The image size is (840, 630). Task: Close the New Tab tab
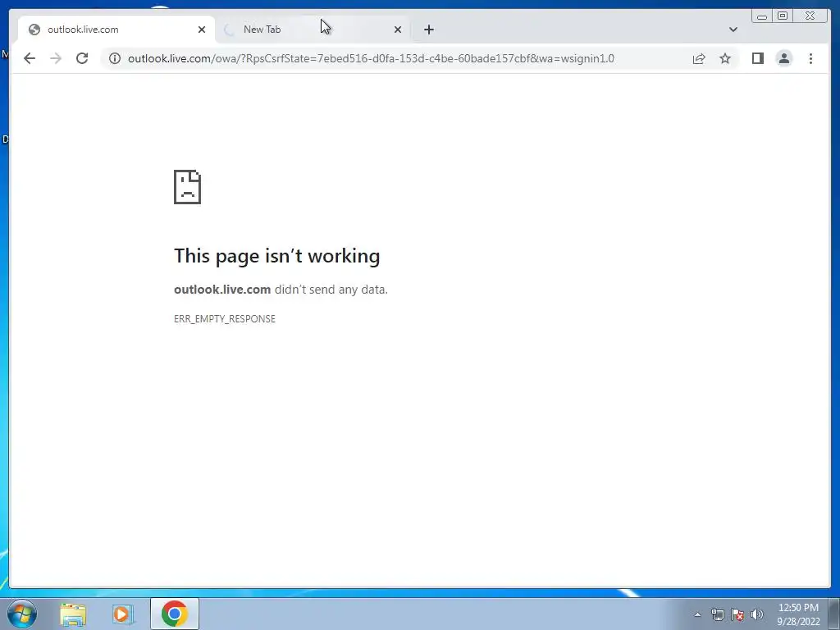click(x=398, y=30)
